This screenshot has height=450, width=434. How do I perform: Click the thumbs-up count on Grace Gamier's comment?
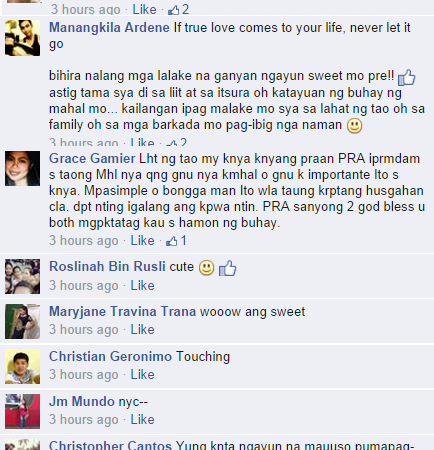(176, 241)
